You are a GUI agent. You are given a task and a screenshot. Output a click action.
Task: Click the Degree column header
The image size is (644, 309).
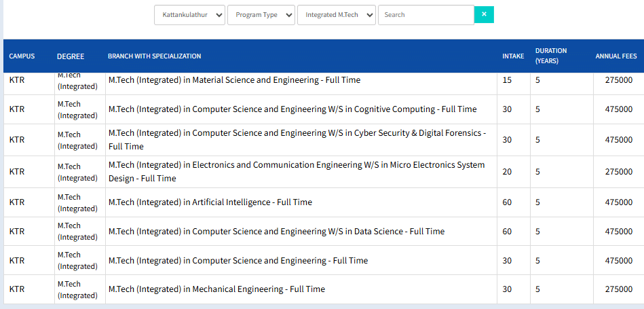pos(71,56)
